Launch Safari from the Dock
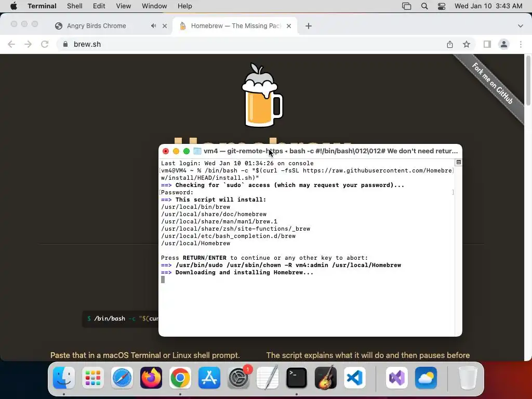 (122, 378)
